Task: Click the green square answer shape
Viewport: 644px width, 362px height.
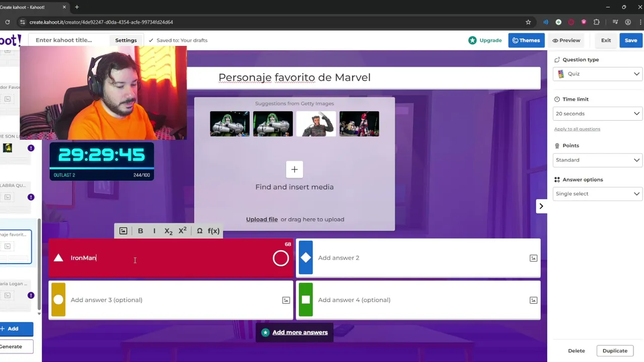Action: tap(306, 300)
